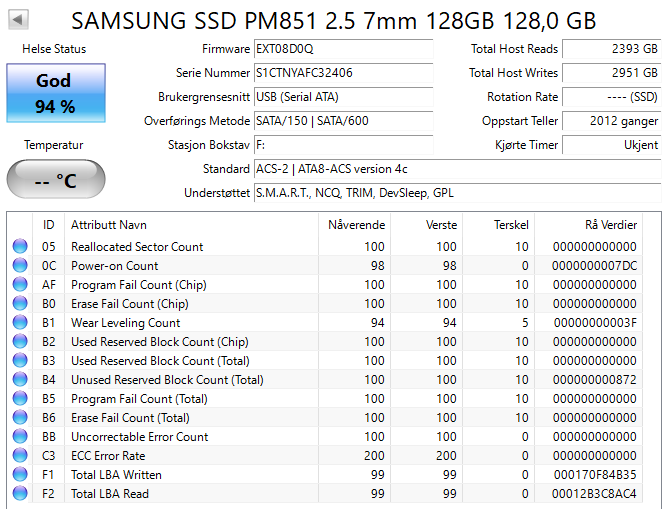Click the status orb for Unused Reserved Block Count (Total)
667x509 pixels.
tap(20, 380)
